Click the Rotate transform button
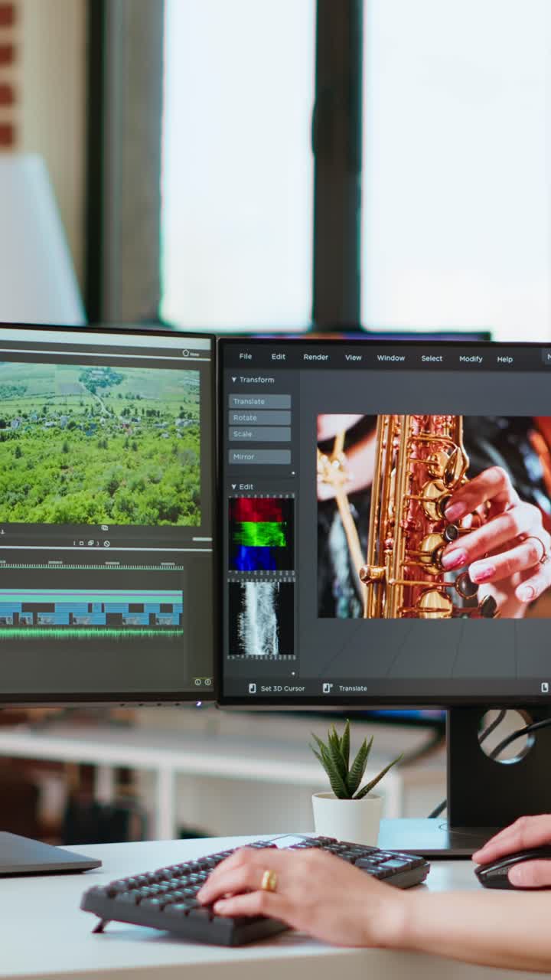551x980 pixels. [259, 418]
